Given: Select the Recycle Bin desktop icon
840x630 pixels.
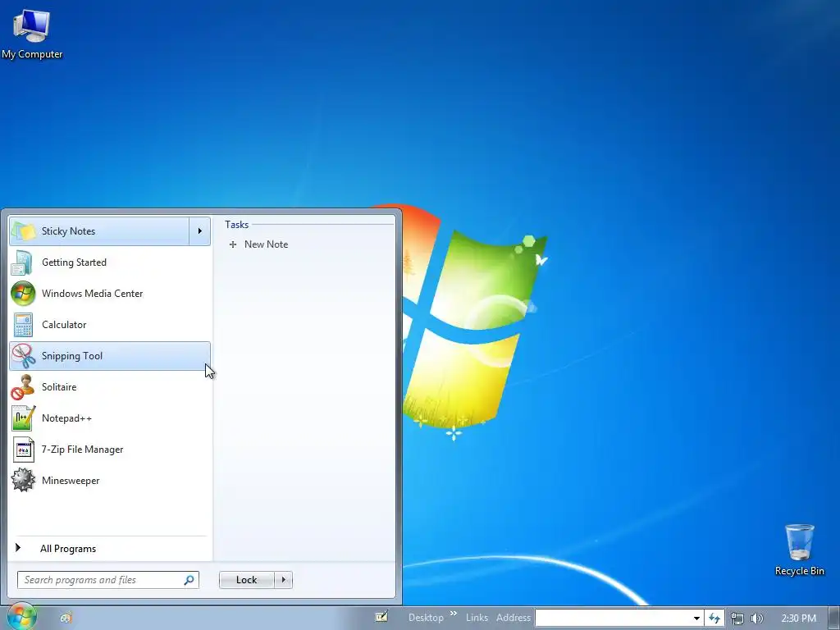Looking at the screenshot, I should [x=799, y=550].
